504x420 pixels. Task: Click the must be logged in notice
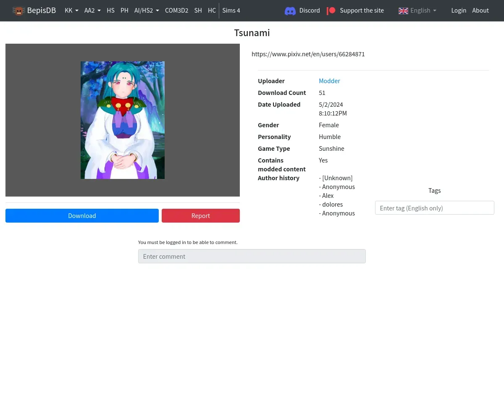(188, 242)
